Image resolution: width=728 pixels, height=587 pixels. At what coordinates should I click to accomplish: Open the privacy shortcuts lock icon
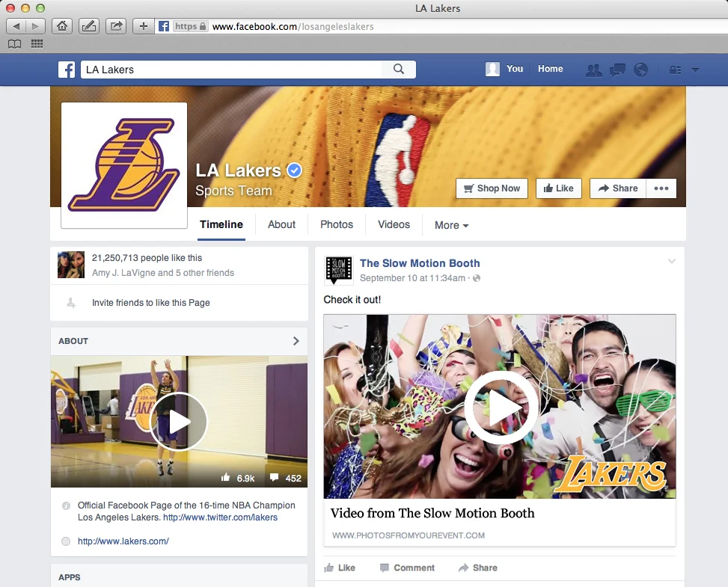pos(675,70)
